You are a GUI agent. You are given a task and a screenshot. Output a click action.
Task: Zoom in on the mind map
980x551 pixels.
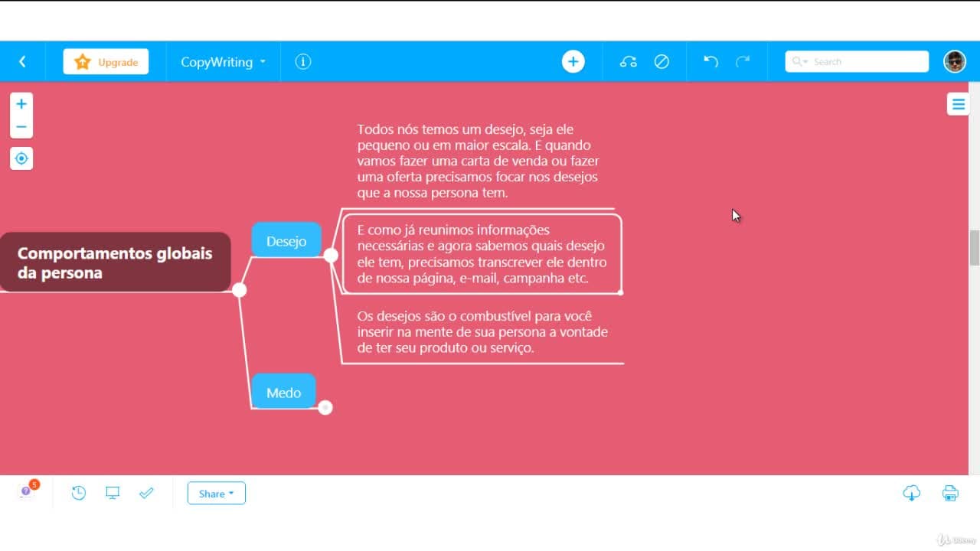(21, 104)
